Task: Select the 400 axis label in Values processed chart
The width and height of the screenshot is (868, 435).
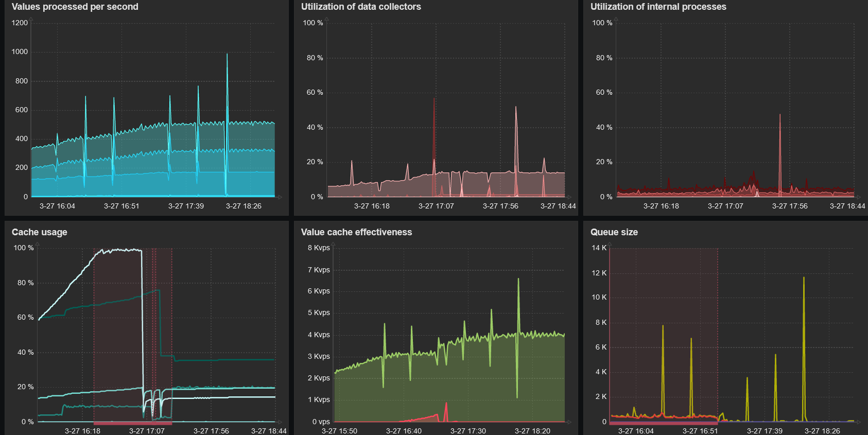Action: [x=22, y=138]
